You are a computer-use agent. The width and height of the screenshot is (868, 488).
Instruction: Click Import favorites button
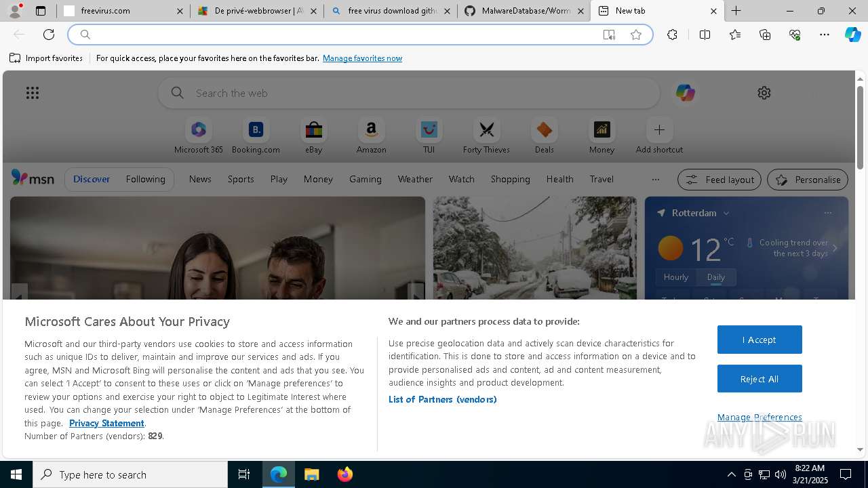[46, 58]
